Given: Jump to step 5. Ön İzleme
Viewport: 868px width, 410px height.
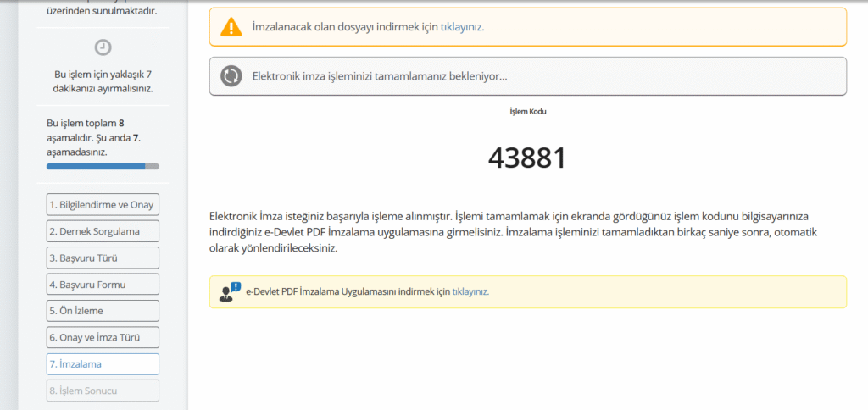Looking at the screenshot, I should tap(103, 311).
